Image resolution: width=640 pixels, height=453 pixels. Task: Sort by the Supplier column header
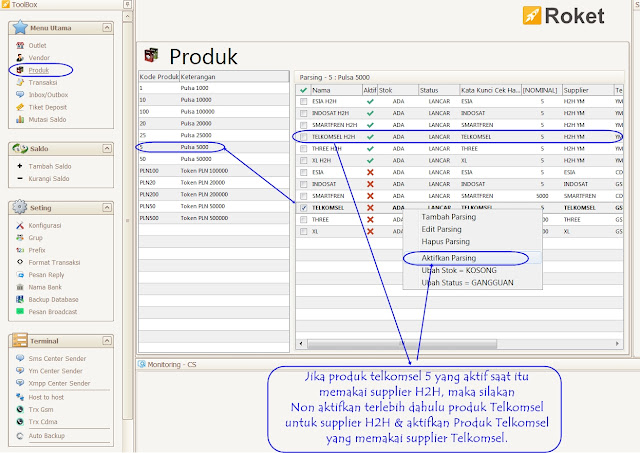pyautogui.click(x=588, y=90)
